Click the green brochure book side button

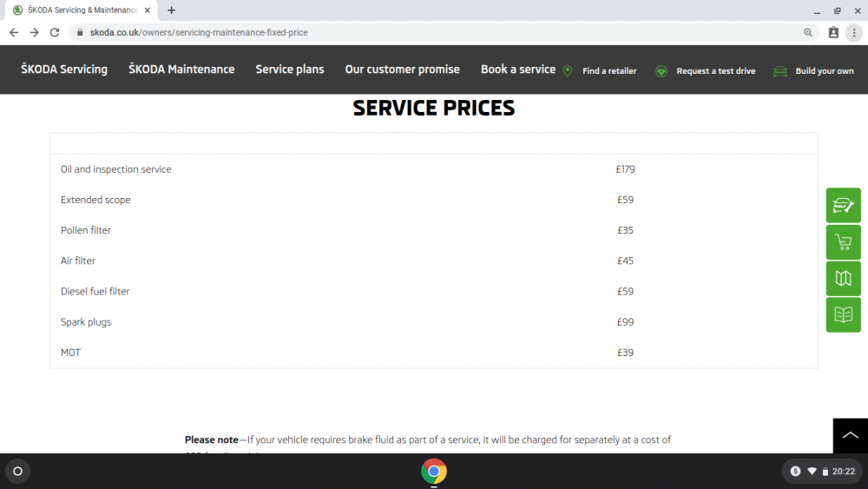coord(843,314)
